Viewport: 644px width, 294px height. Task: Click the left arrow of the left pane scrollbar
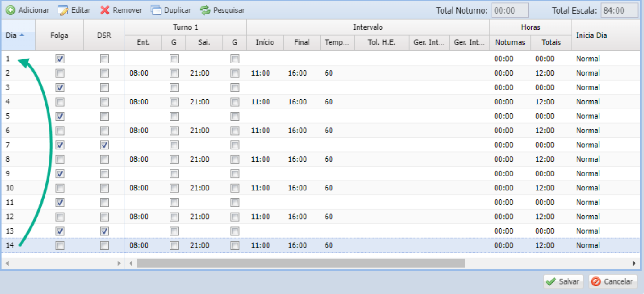(7, 263)
